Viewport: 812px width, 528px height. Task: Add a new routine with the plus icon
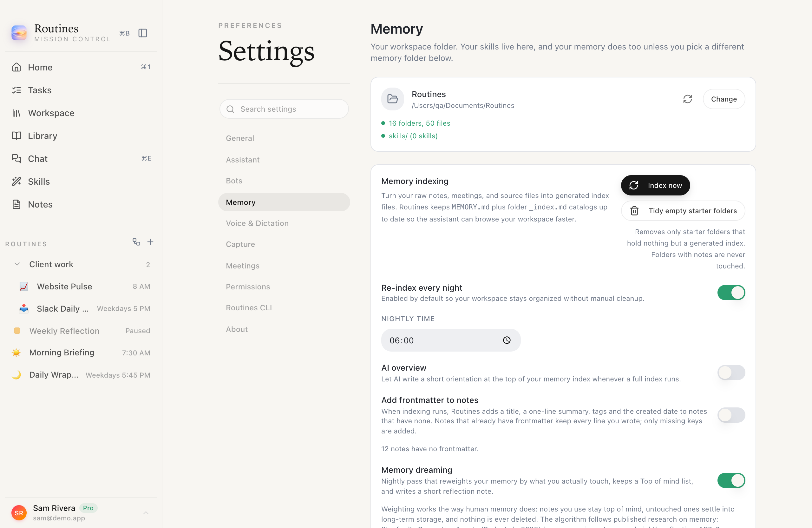pyautogui.click(x=150, y=242)
